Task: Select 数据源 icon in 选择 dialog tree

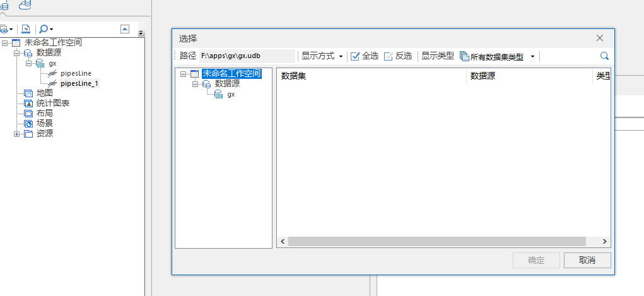Action: (207, 85)
